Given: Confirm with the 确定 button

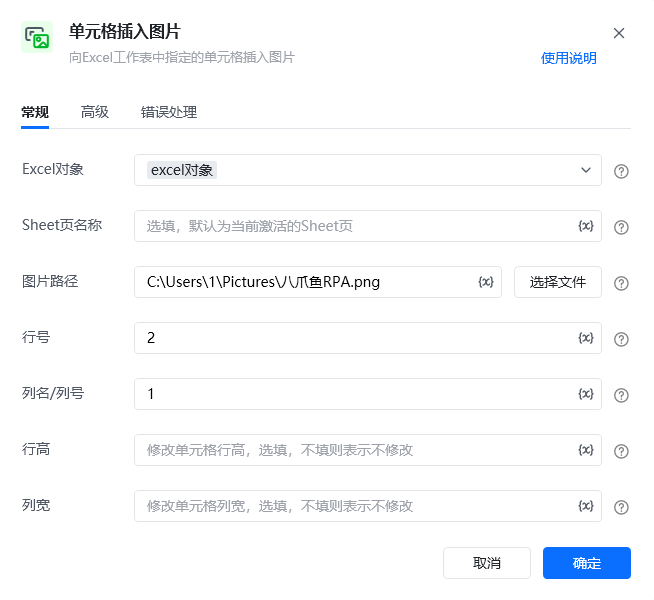Looking at the screenshot, I should (x=586, y=563).
